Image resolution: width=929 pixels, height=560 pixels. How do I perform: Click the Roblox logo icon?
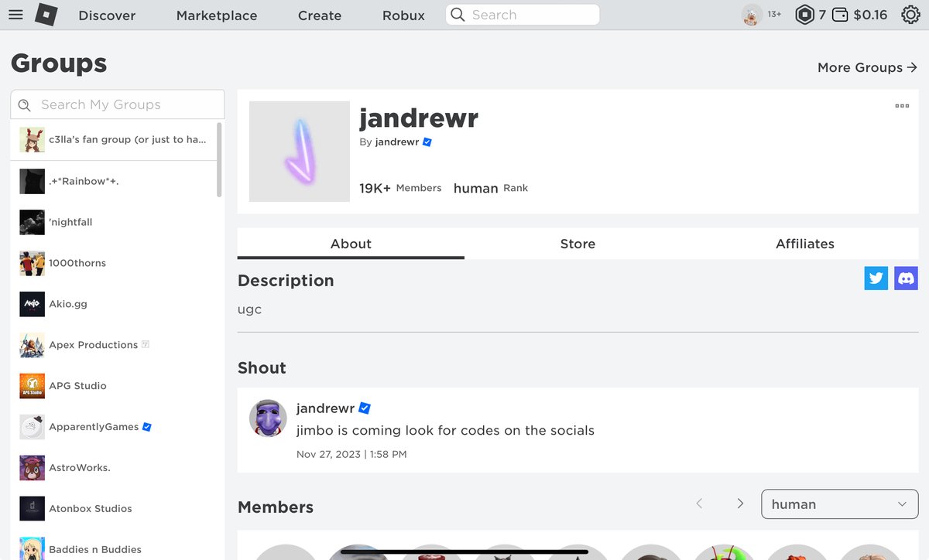tap(46, 15)
